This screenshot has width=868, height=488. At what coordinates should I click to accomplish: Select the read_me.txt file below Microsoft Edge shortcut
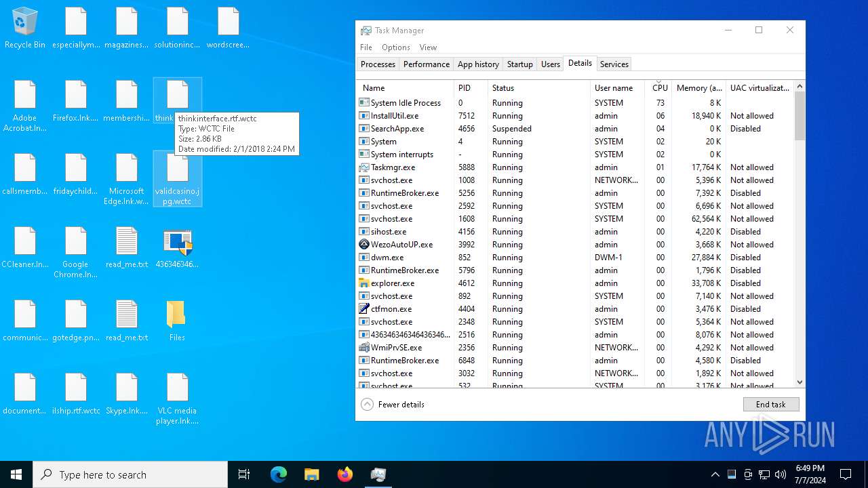[127, 248]
